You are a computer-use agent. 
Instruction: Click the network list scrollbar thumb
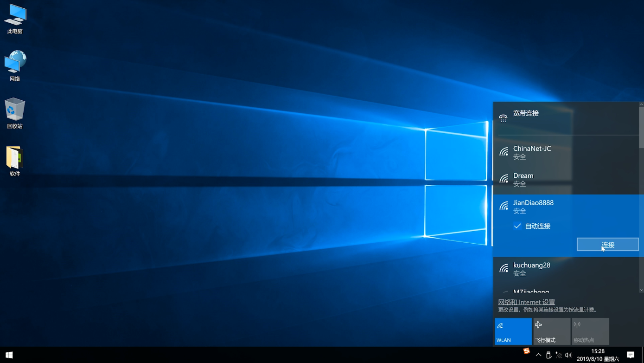point(642,127)
